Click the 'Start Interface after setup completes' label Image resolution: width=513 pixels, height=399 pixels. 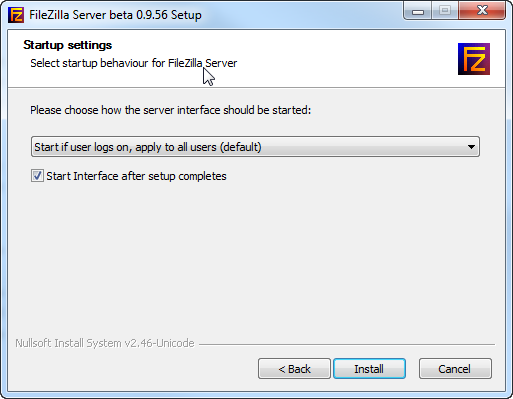[136, 176]
